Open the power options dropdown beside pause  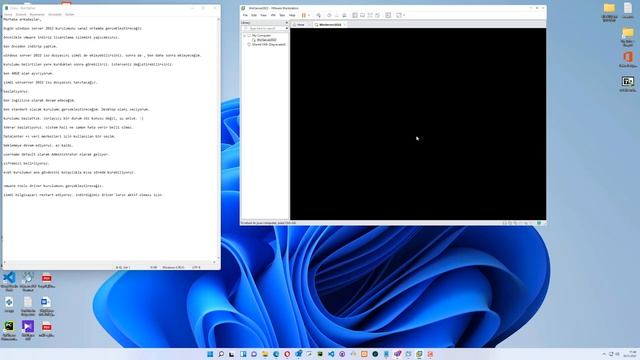click(309, 15)
